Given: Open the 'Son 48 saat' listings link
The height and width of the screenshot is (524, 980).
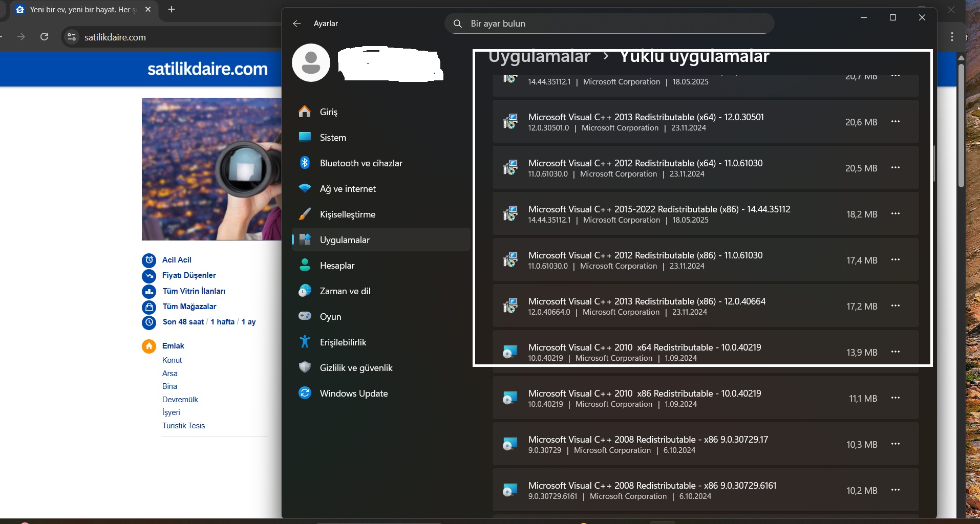Looking at the screenshot, I should click(183, 322).
